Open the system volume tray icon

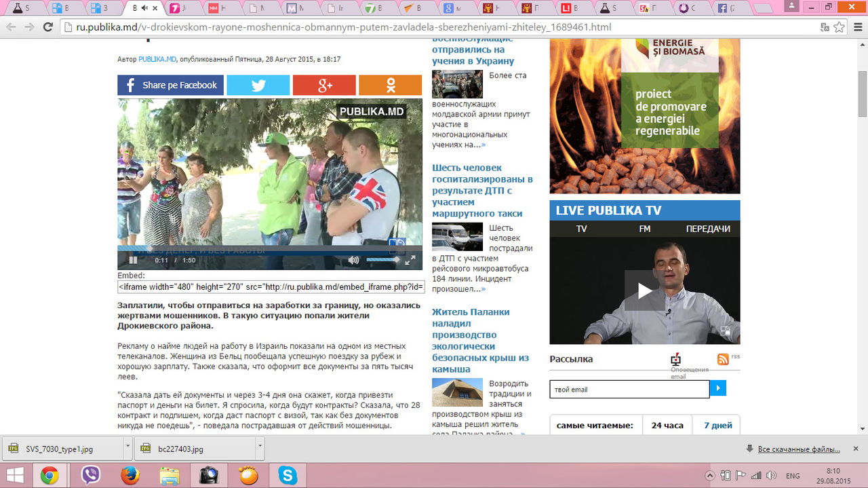tap(771, 476)
